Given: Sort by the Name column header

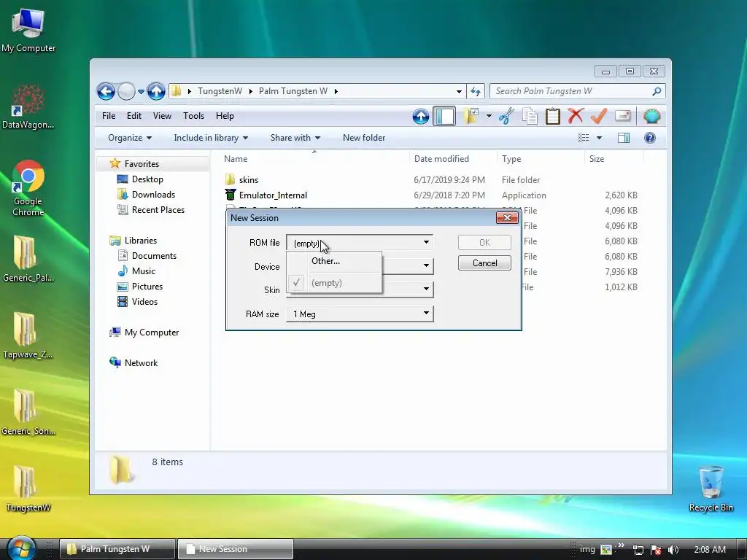Looking at the screenshot, I should [236, 158].
